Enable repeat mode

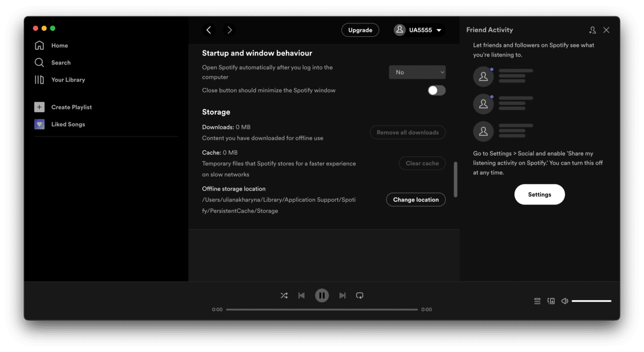(x=360, y=295)
